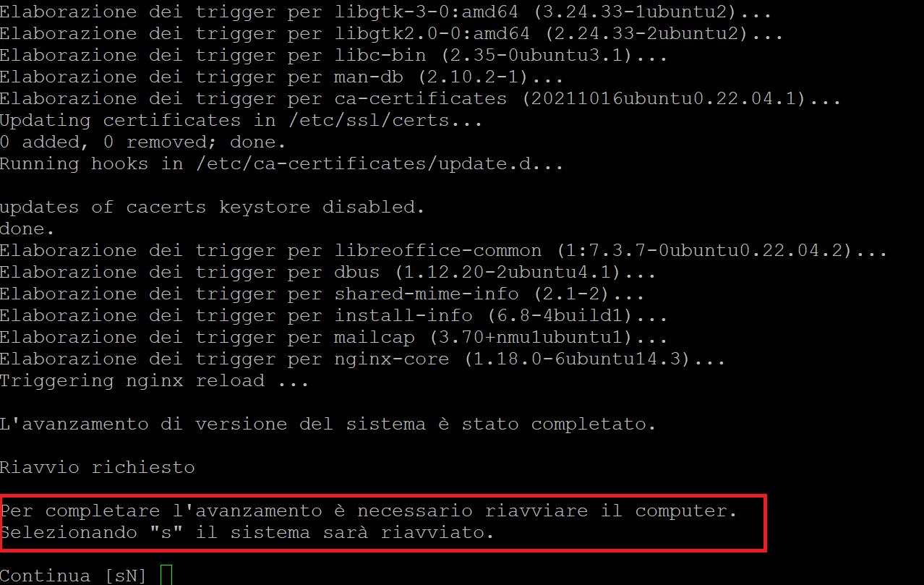924x585 pixels.
Task: Click the dbus trigger line
Action: 328,272
